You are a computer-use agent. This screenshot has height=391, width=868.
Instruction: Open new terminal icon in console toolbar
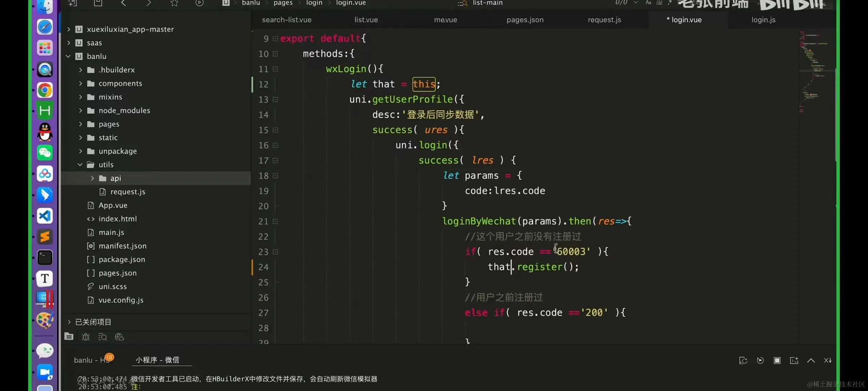coord(794,360)
